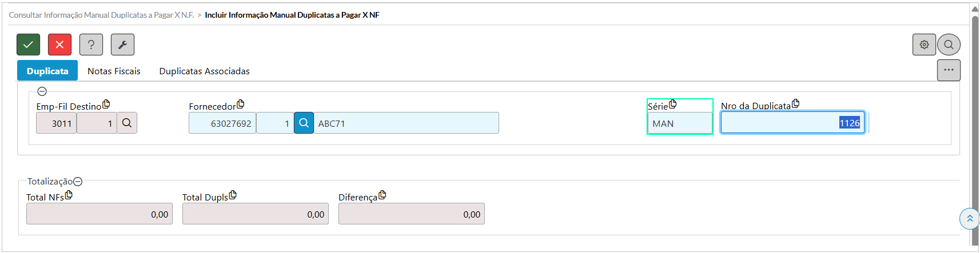Click copy icon beside Série label
980x253 pixels.
[x=673, y=104]
